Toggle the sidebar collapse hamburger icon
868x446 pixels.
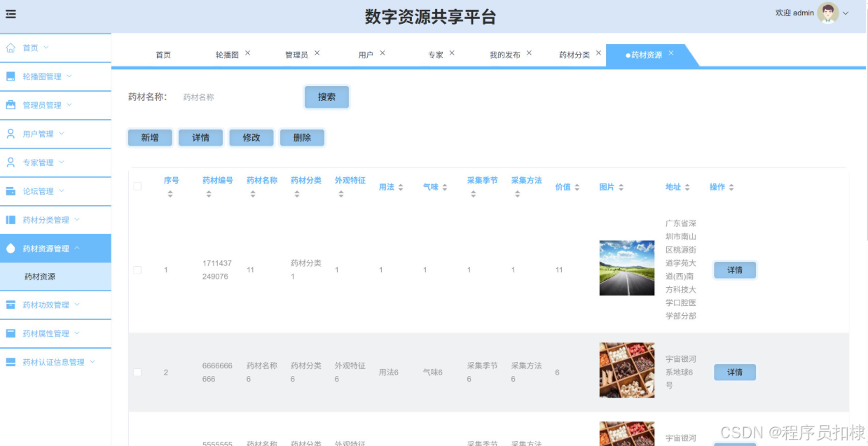tap(11, 13)
